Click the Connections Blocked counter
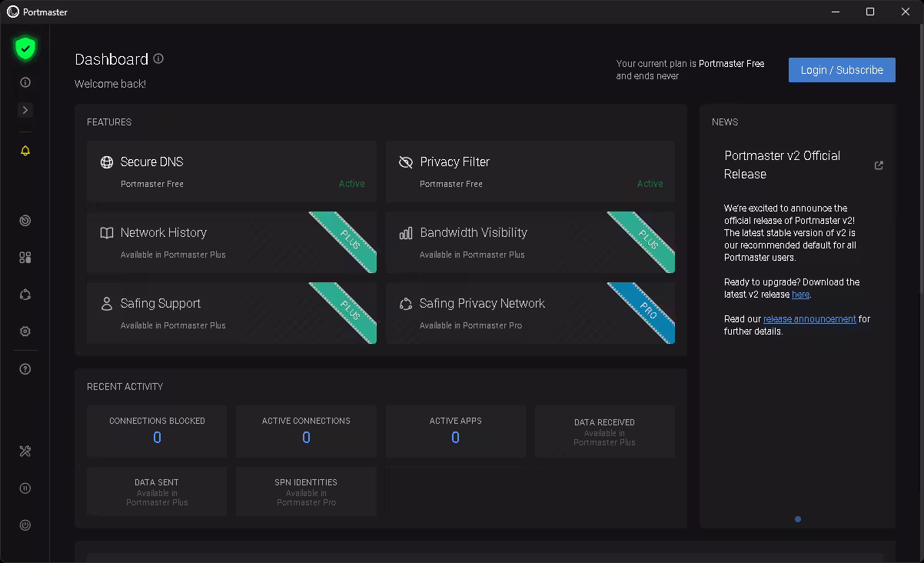 click(x=157, y=431)
